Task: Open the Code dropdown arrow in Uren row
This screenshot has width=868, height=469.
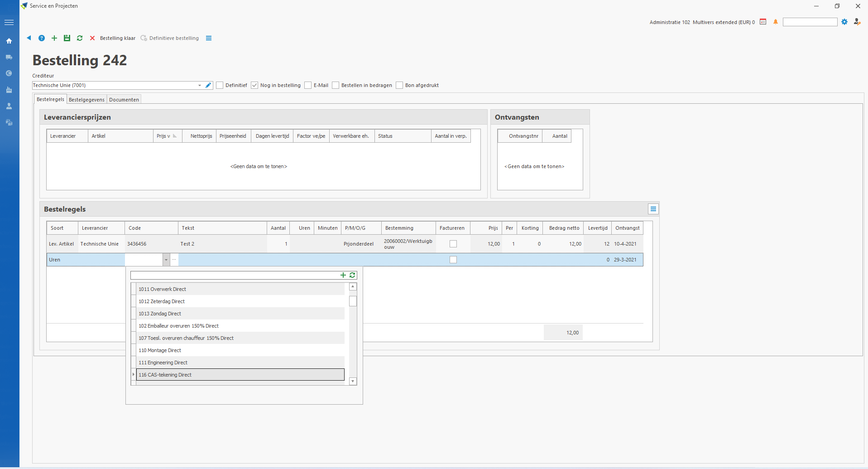Action: tap(166, 260)
